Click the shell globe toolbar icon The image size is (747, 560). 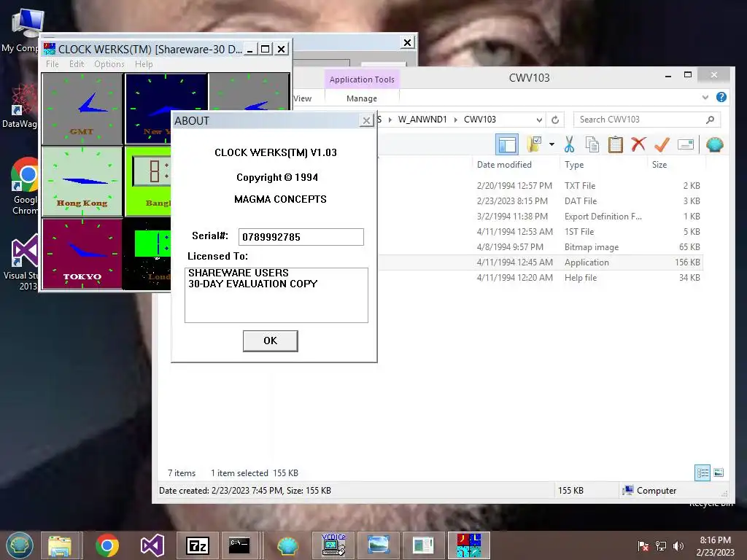(x=715, y=144)
